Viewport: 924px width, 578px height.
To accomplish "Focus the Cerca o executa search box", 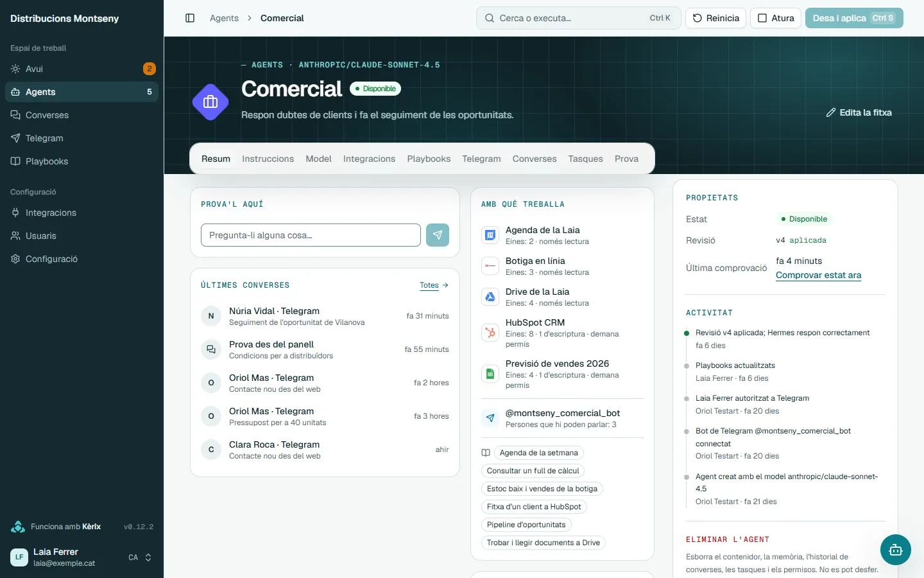I will tap(579, 18).
